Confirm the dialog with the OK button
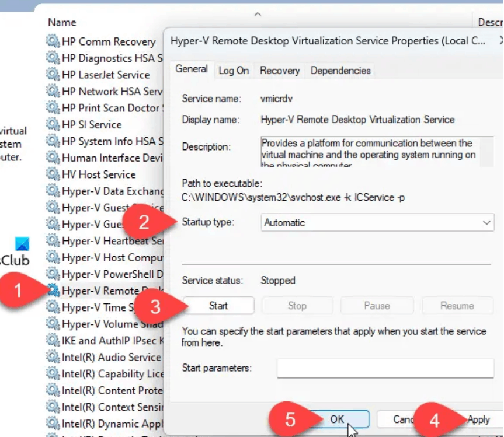Image resolution: width=504 pixels, height=437 pixels. pyautogui.click(x=337, y=419)
